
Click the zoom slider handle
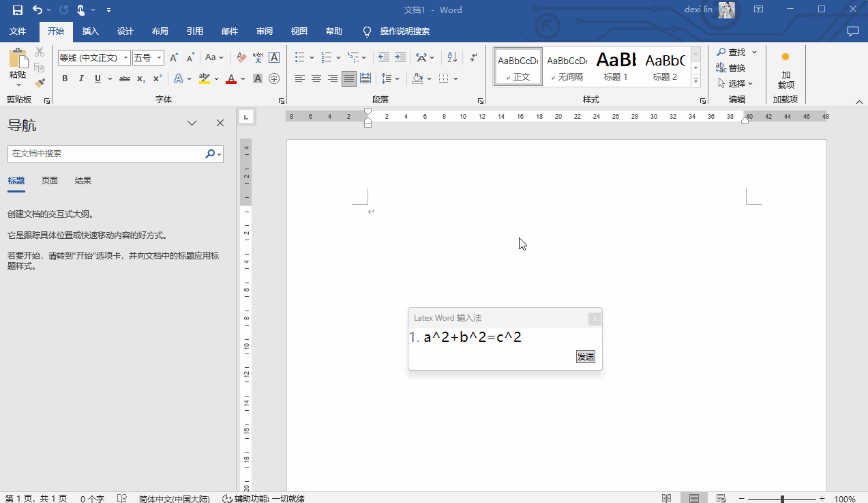[x=782, y=499]
